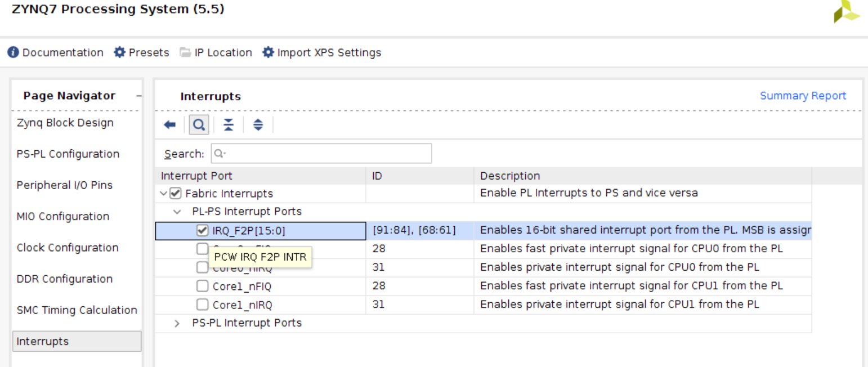The width and height of the screenshot is (868, 367).
Task: Click the Presets gear icon
Action: tap(119, 52)
